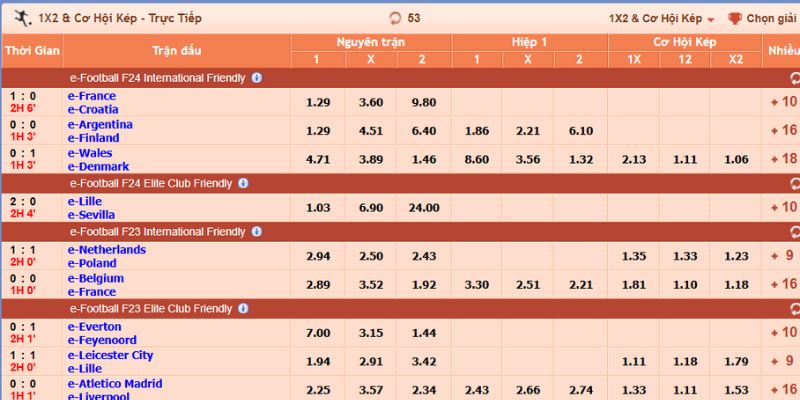Pick the 24.00 odds for e-Sevilla
The width and height of the screenshot is (800, 400).
coord(424,207)
